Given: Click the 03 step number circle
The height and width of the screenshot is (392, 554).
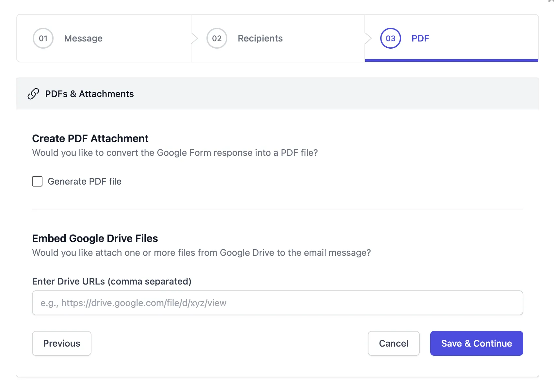Looking at the screenshot, I should pyautogui.click(x=391, y=38).
